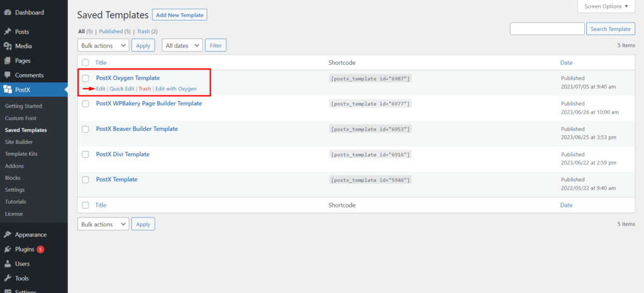Select Saved Templates in PostX submenu
This screenshot has width=644, height=293.
pyautogui.click(x=26, y=130)
